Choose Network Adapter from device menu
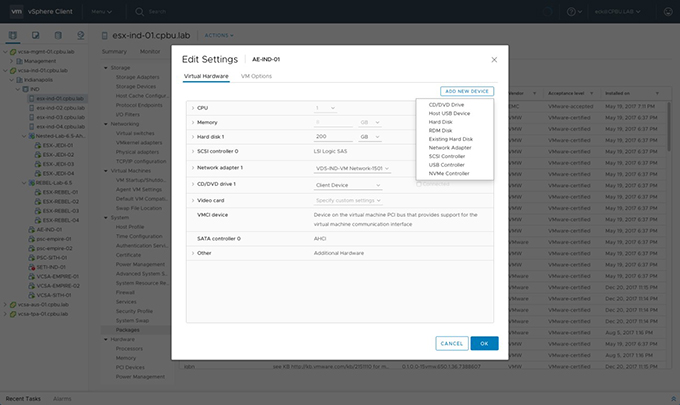This screenshot has height=405, width=680. pyautogui.click(x=450, y=148)
